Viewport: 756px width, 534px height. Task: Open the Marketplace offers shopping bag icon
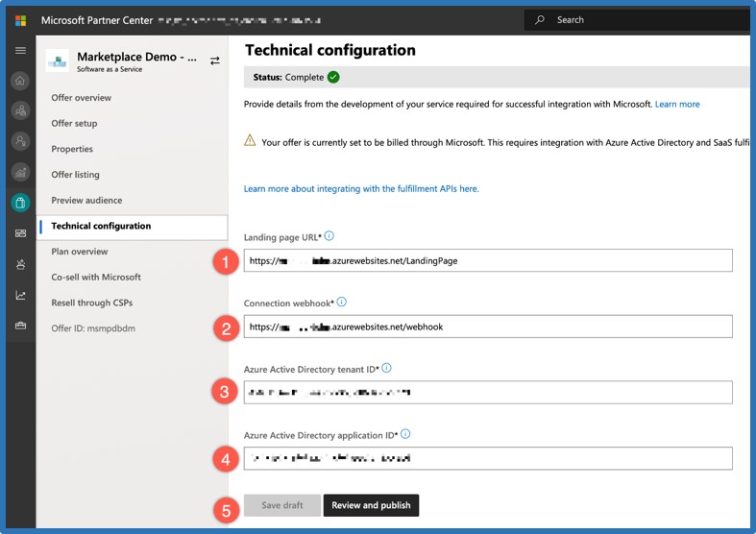coord(20,203)
